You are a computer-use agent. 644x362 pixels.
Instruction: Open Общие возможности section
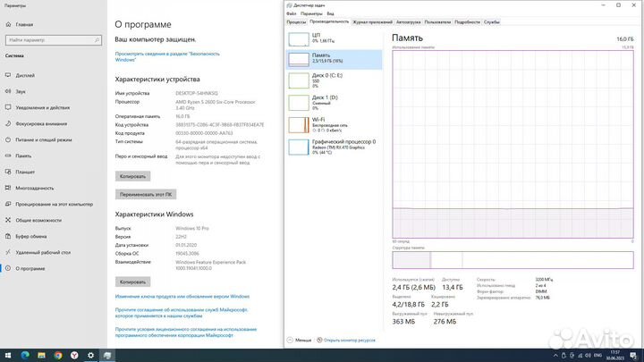[38, 220]
